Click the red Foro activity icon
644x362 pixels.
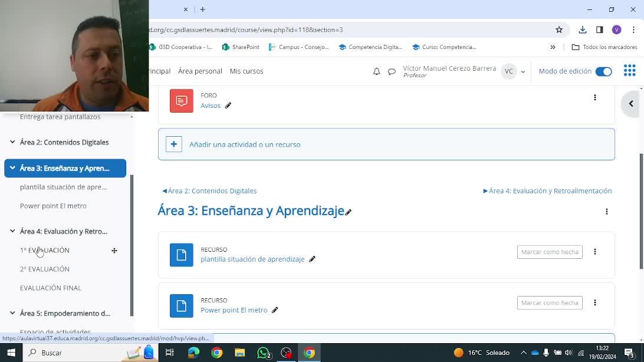point(182,101)
